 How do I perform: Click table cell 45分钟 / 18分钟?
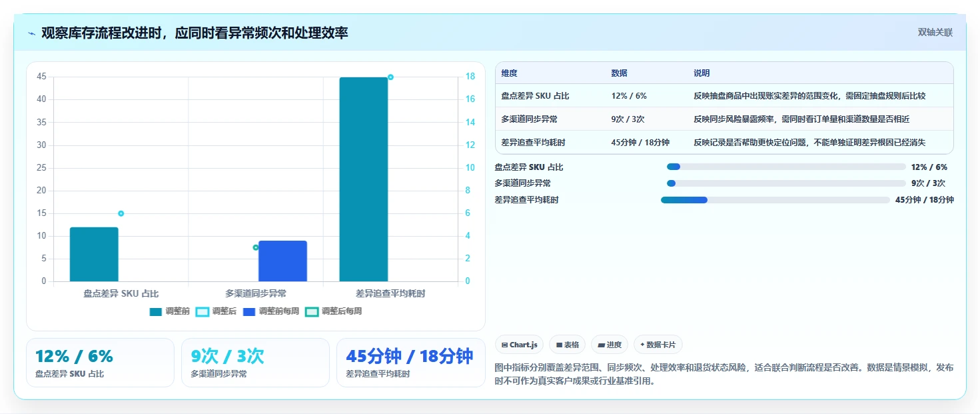tap(640, 143)
